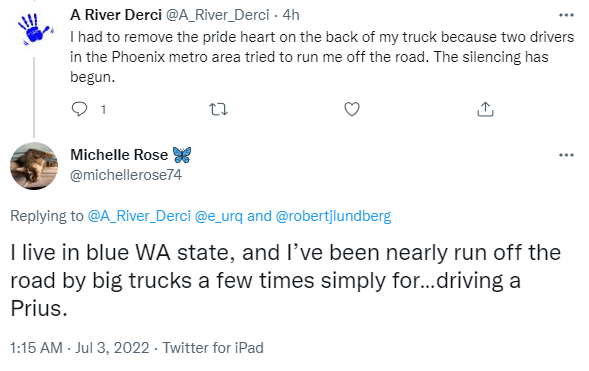Click the 1:15 AM · Jul 3, 2022 timestamp
The width and height of the screenshot is (589, 371).
(x=80, y=348)
